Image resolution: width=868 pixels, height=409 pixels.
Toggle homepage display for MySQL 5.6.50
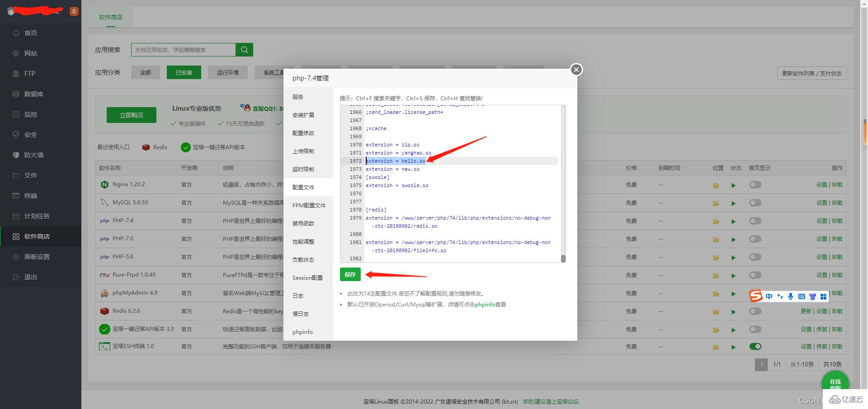tap(755, 203)
